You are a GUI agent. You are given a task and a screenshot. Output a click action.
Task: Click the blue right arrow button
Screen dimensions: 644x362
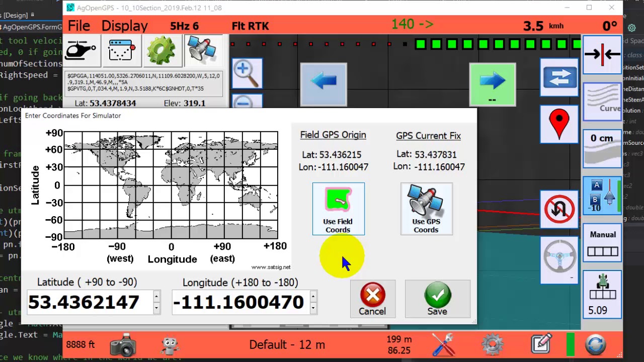492,84
